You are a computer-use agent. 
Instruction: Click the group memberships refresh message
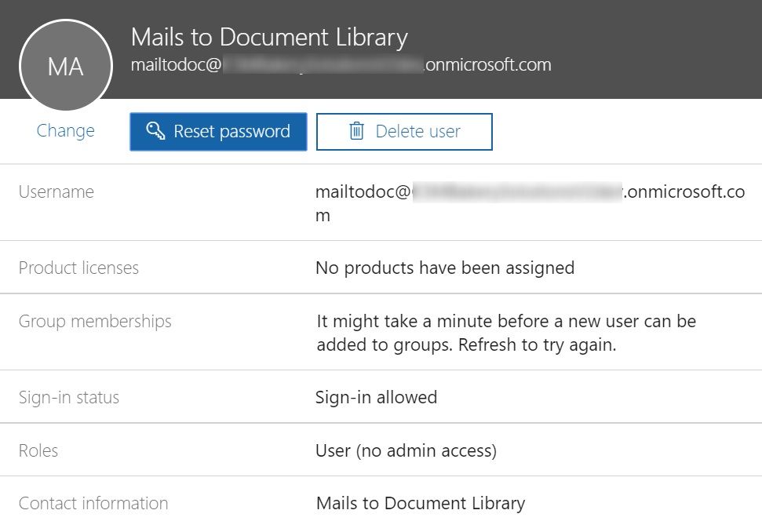(506, 333)
